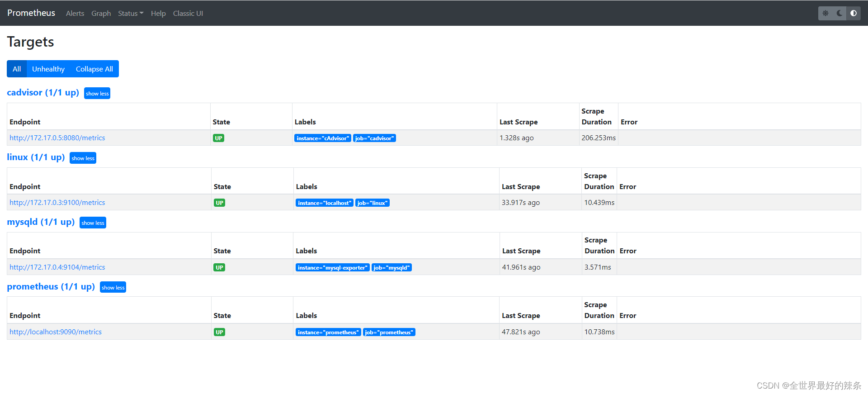Open endpoint http://172.17.0.5:8080/metrics
This screenshot has width=868, height=394.
click(57, 138)
